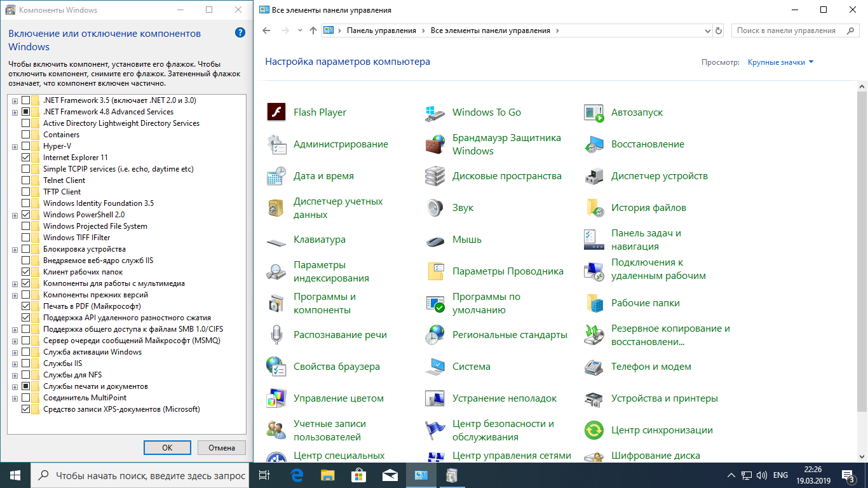This screenshot has height=488, width=868.
Task: Expand .NET Framework 4.8 Advanced Services node
Action: [15, 112]
